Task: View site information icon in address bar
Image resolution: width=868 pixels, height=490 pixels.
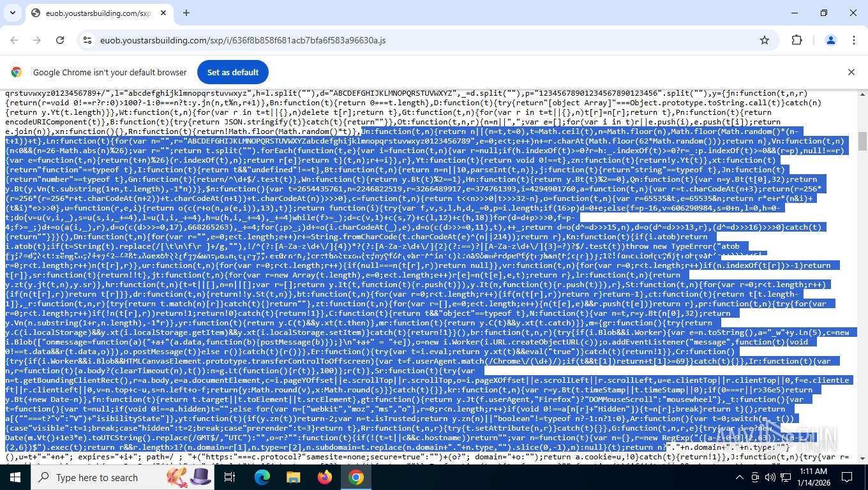Action: coord(87,40)
